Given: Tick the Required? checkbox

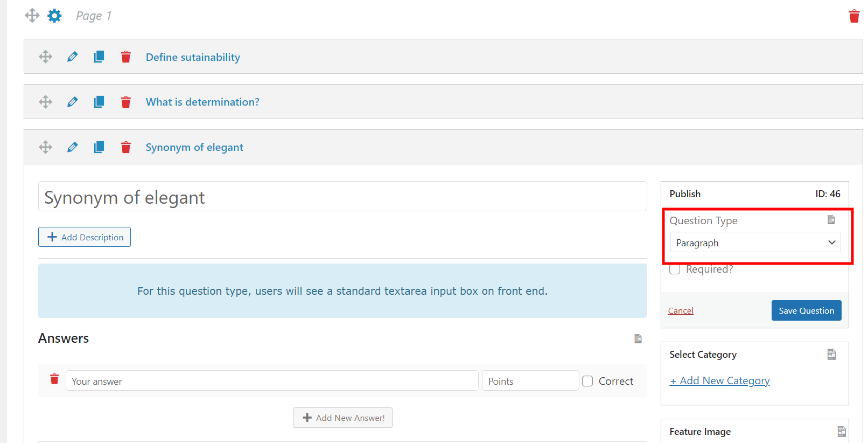Looking at the screenshot, I should pos(675,269).
